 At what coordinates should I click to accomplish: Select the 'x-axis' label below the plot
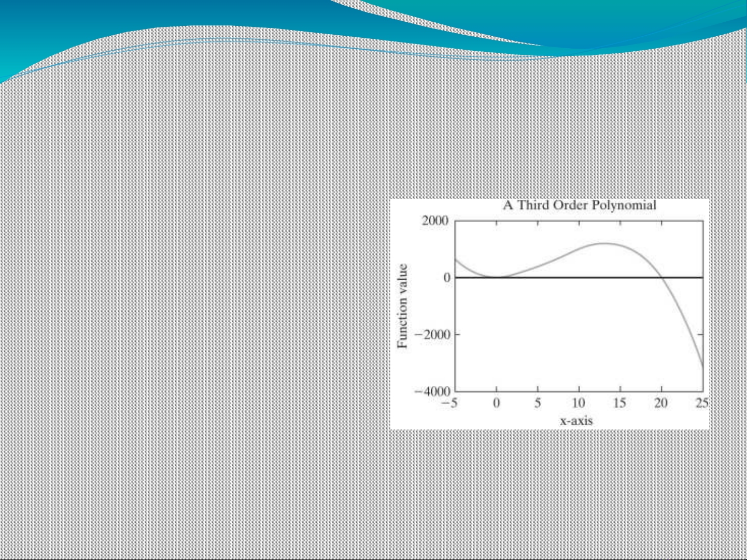click(x=576, y=421)
